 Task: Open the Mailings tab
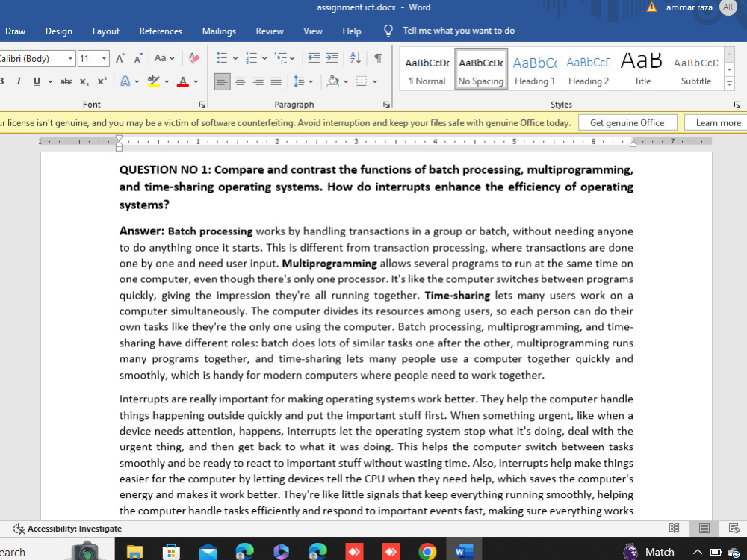click(x=219, y=31)
